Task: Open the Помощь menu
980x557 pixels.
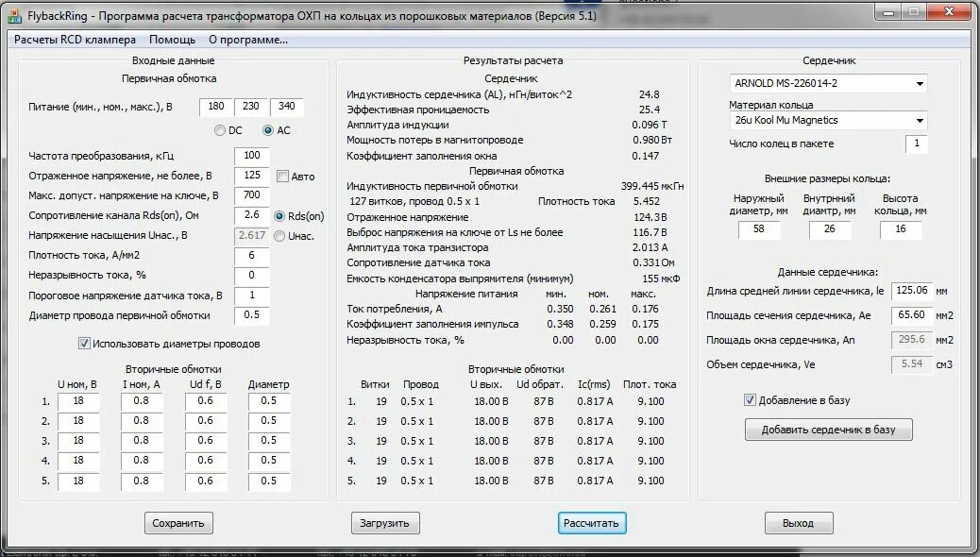Action: [x=173, y=40]
